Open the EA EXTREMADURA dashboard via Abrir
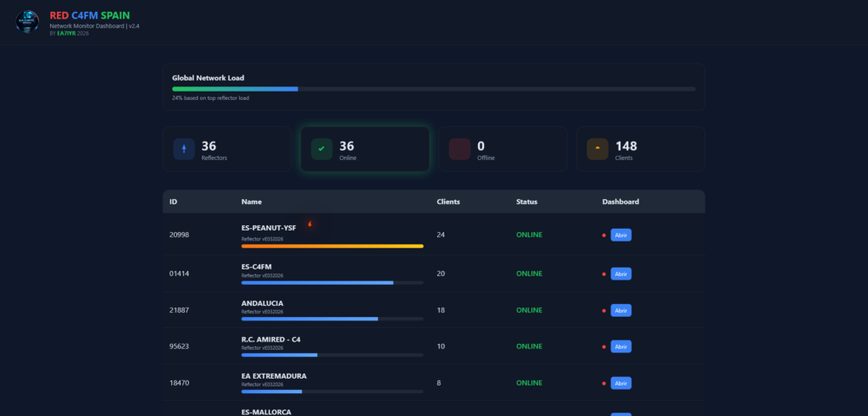Image resolution: width=868 pixels, height=416 pixels. (621, 383)
